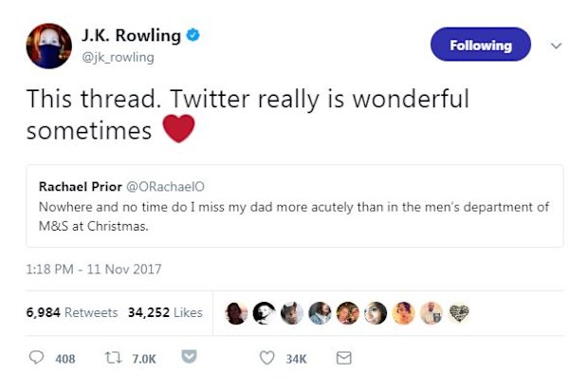Save tweet with Pocket icon
Image resolution: width=588 pixels, height=392 pixels.
coord(189,356)
